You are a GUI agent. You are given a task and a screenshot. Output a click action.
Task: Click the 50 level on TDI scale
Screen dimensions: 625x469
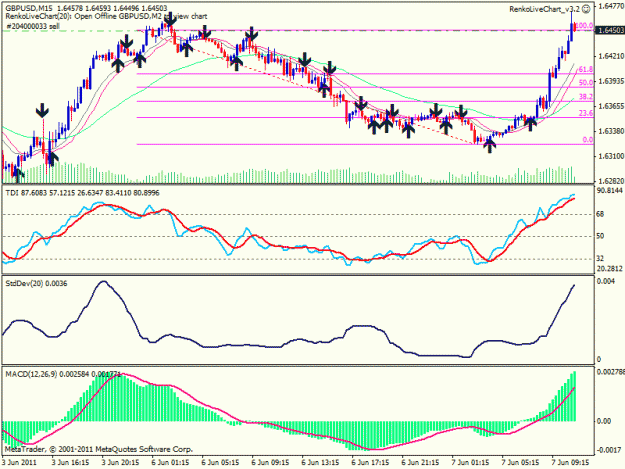tap(600, 236)
